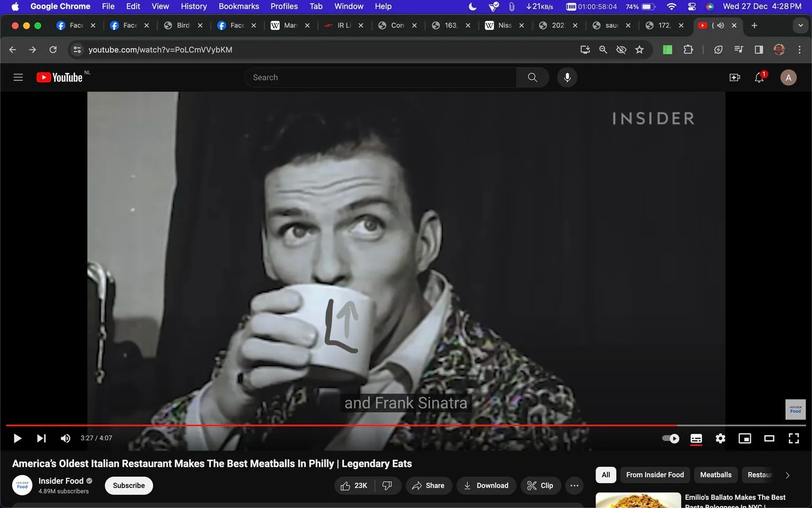This screenshot has height=508, width=812.
Task: Turn on subtitles captions
Action: pos(696,438)
